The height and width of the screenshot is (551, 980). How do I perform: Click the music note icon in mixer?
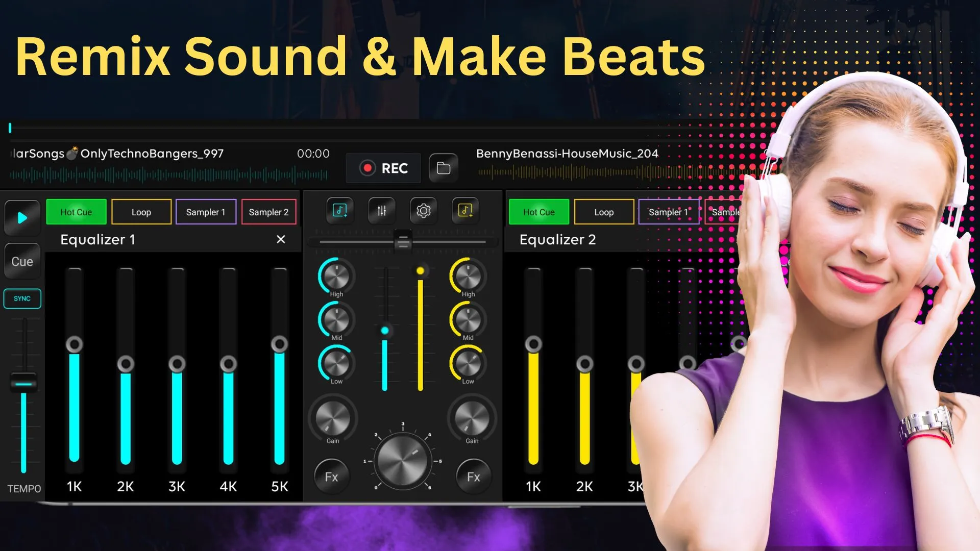pyautogui.click(x=338, y=210)
